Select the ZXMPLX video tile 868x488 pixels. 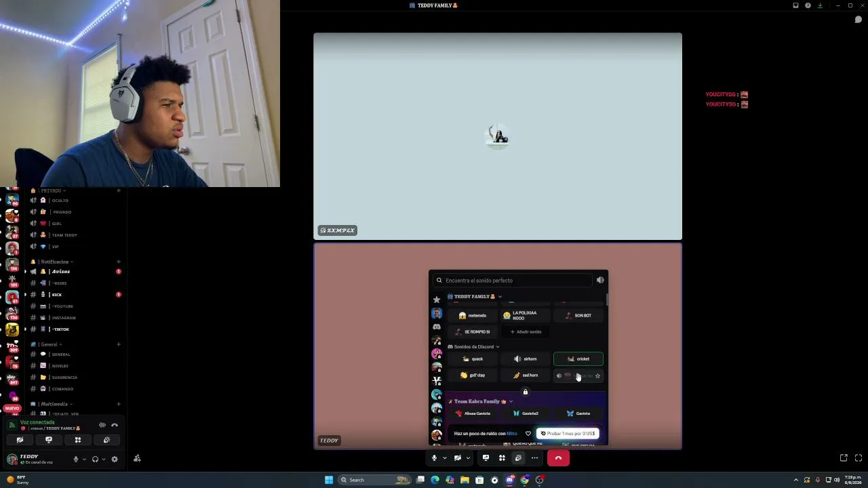498,136
